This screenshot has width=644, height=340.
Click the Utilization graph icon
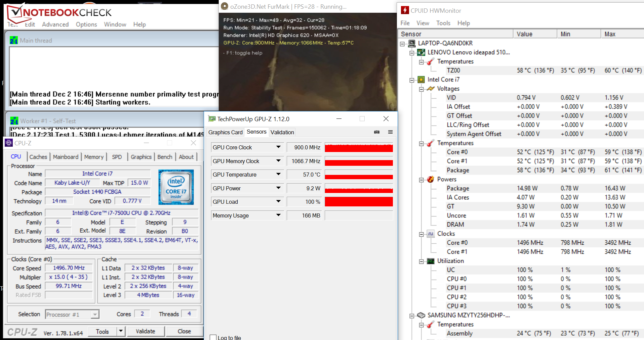(x=431, y=261)
